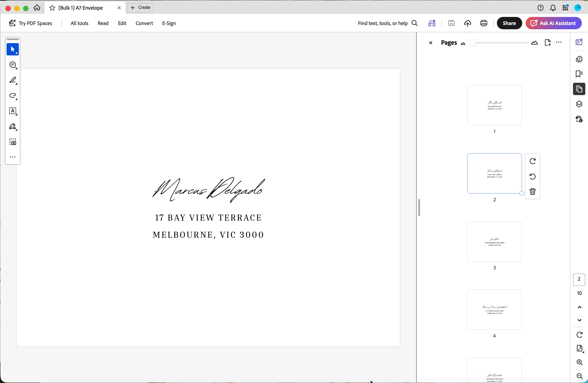Delete page 2 with trash icon
The width and height of the screenshot is (588, 383).
(533, 191)
